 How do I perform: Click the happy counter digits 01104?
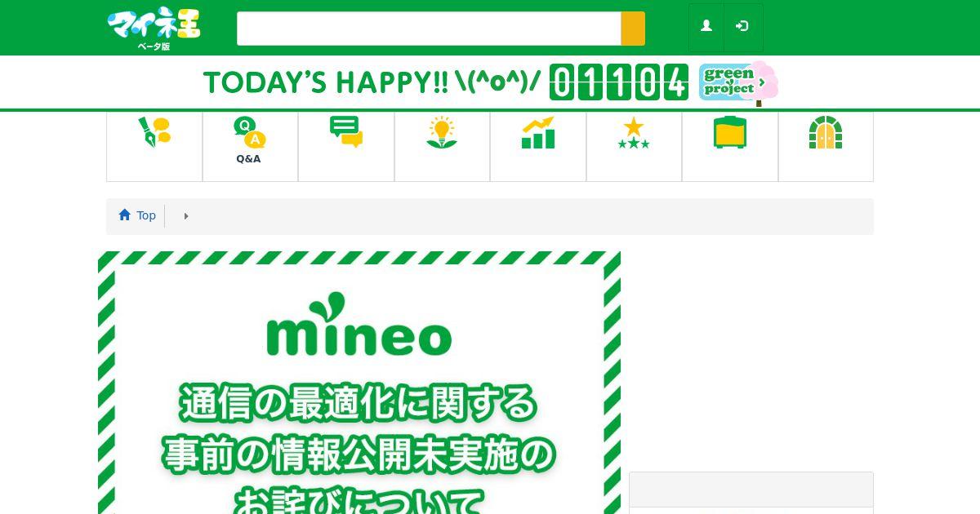pyautogui.click(x=618, y=82)
